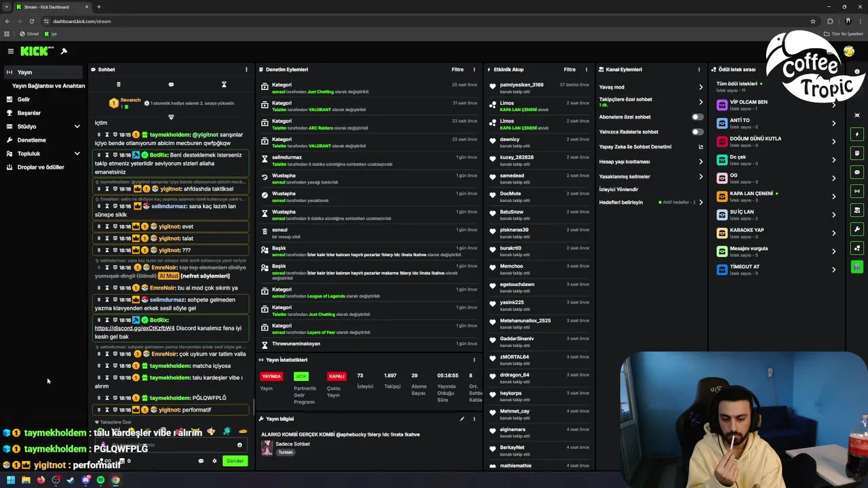Viewport: 868px width, 488px height.
Task: Click the Sadece Sohbet category thumbnail
Action: pos(267,447)
